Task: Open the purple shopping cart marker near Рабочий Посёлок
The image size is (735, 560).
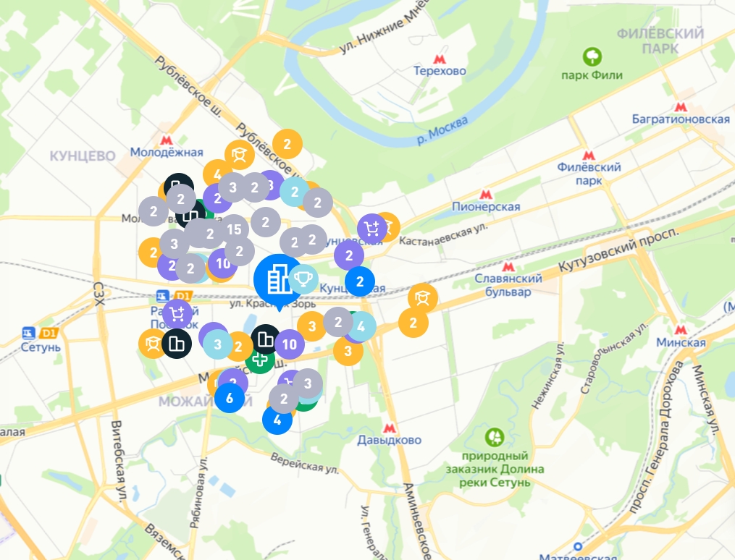Action: point(177,314)
